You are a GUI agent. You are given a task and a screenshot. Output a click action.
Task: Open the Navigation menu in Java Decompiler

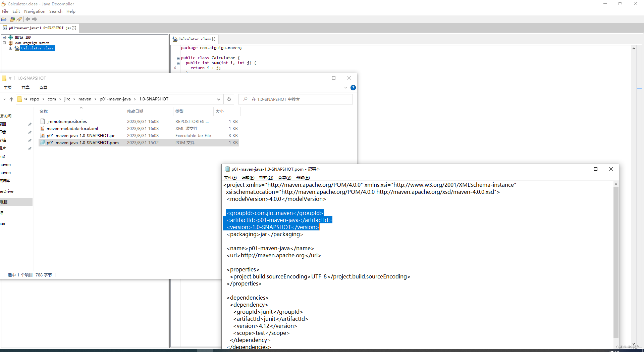[x=35, y=11]
